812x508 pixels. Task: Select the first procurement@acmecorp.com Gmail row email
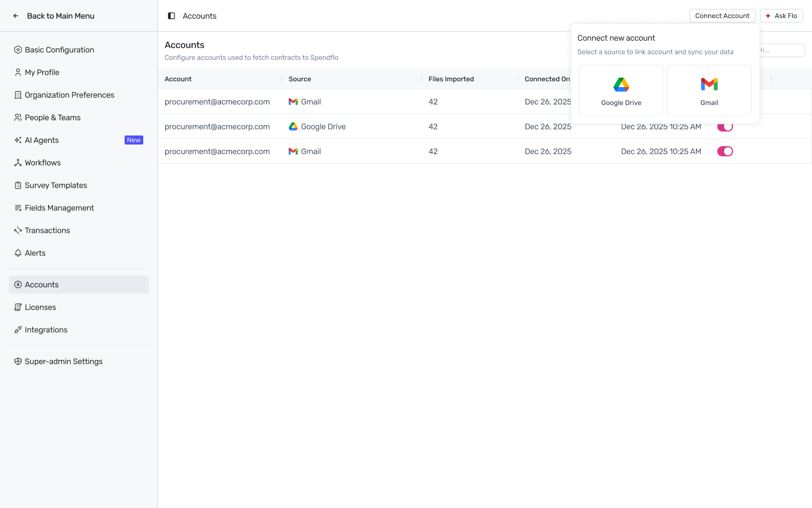[x=217, y=102]
